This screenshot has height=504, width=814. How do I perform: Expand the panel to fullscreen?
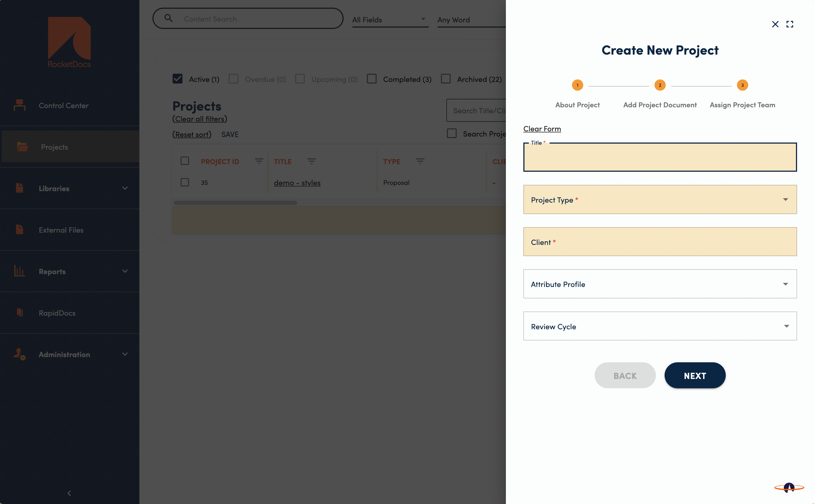789,24
